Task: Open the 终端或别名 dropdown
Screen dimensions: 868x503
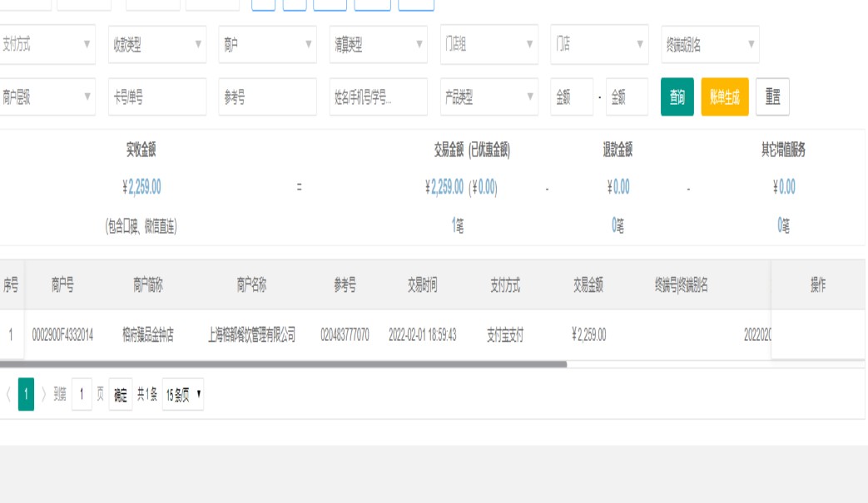Action: pos(710,45)
